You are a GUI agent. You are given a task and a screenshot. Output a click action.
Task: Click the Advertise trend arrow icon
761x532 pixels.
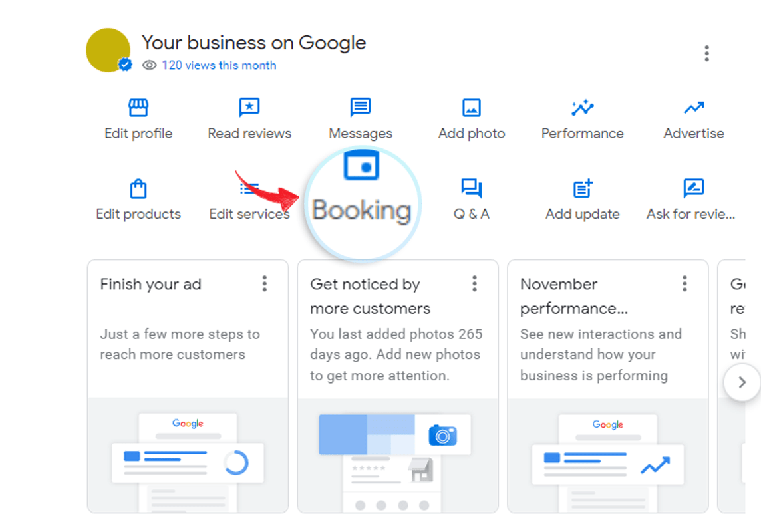[x=694, y=108]
